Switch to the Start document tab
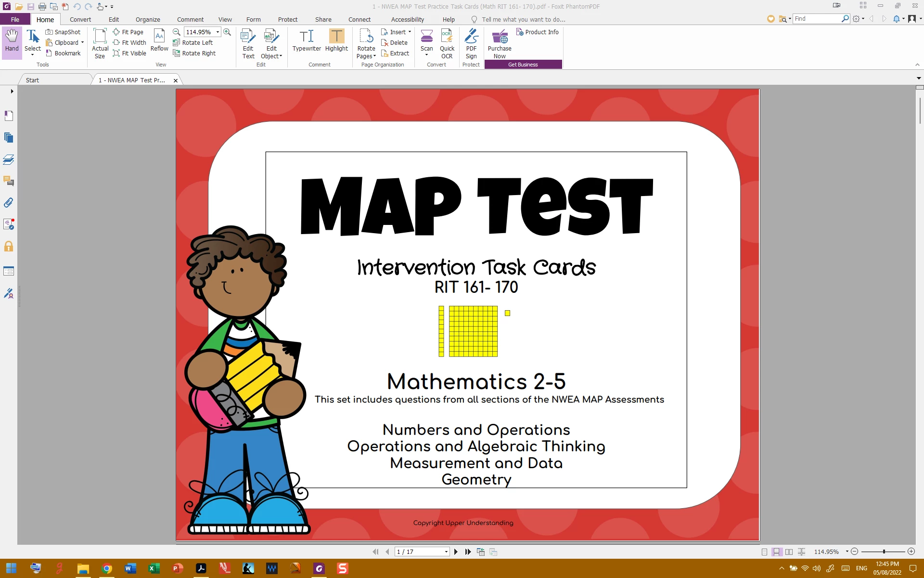Screen dimensions: 924x578 point(33,80)
